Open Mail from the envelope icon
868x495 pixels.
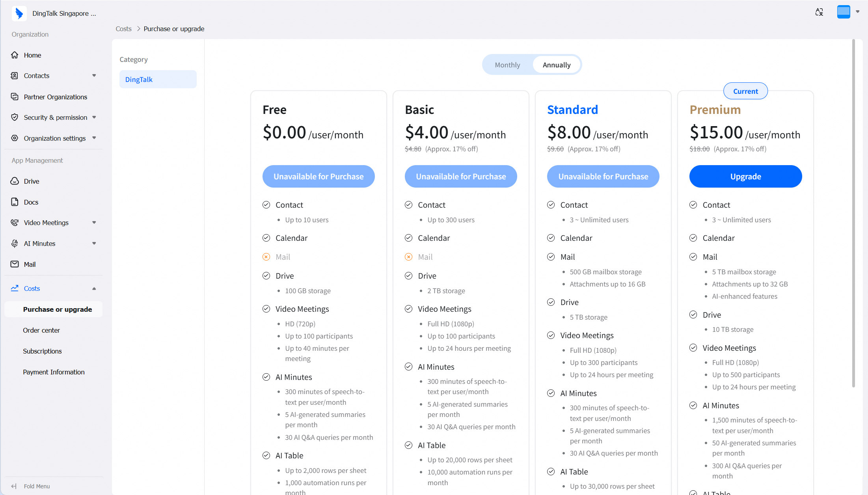(15, 264)
